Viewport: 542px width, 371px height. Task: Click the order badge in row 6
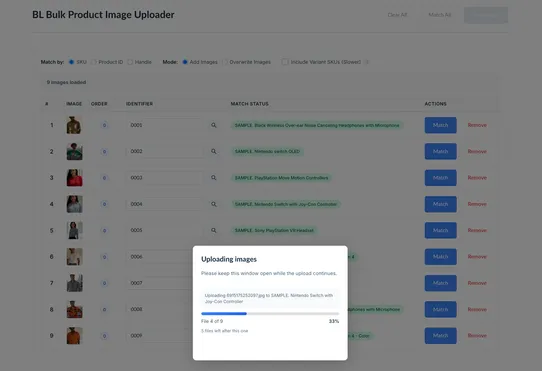click(104, 257)
